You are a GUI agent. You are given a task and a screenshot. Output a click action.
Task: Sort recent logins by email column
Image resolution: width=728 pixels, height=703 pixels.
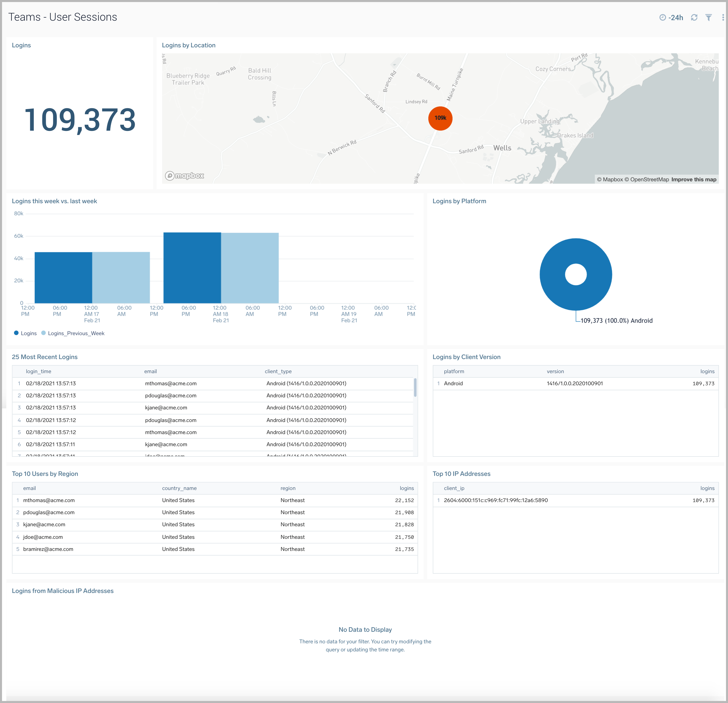coord(150,372)
